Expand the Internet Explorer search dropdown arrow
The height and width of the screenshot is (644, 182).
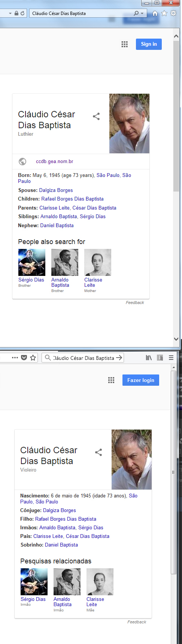coord(142,13)
